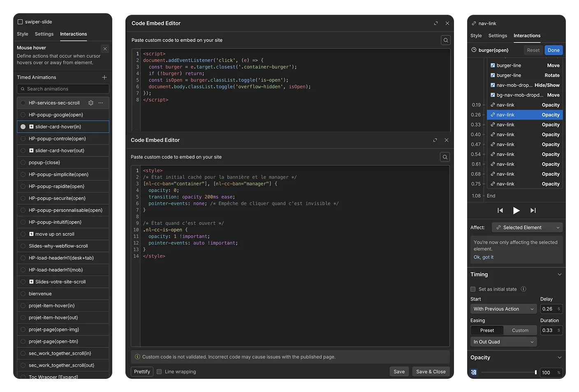Click Save & Close in the code editor
The height and width of the screenshot is (392, 579).
coord(431,371)
